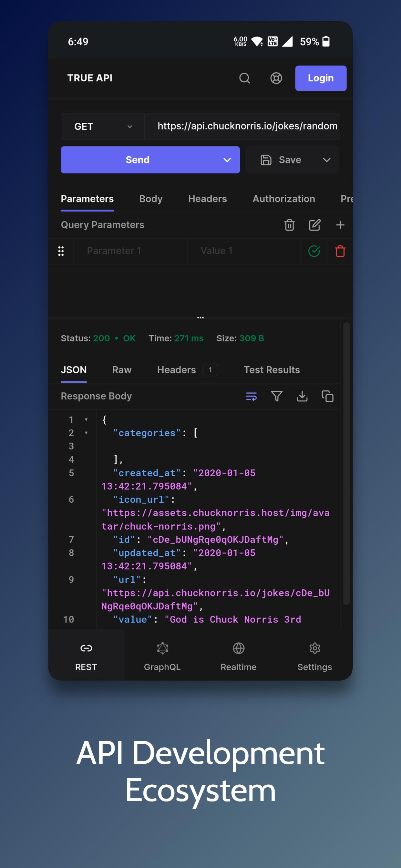The image size is (401, 868).
Task: Go to the GraphQL section
Action: 162,655
